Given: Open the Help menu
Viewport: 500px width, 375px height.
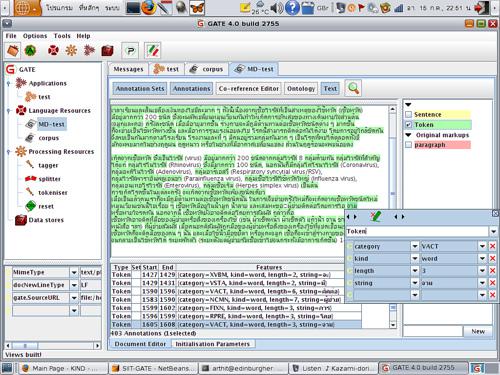Looking at the screenshot, I should click(x=83, y=36).
